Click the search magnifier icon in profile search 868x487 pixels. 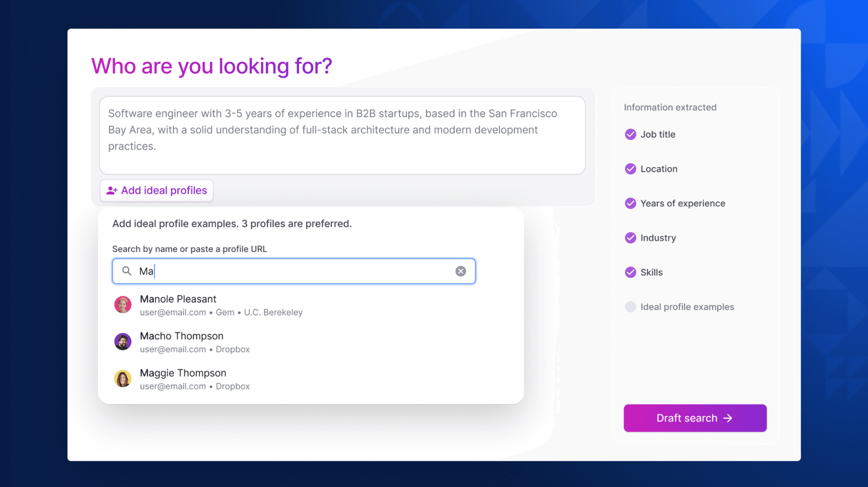tap(127, 271)
